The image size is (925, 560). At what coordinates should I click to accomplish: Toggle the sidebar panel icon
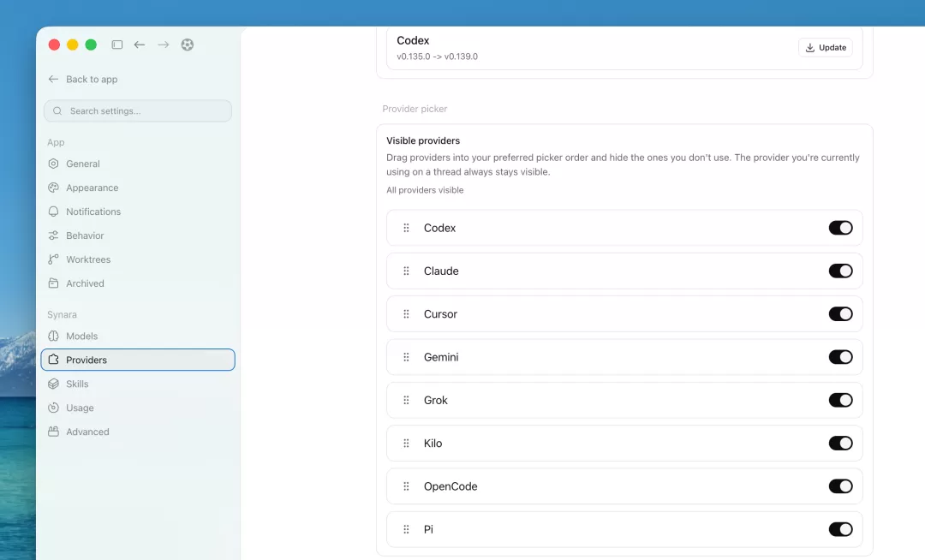pos(116,45)
